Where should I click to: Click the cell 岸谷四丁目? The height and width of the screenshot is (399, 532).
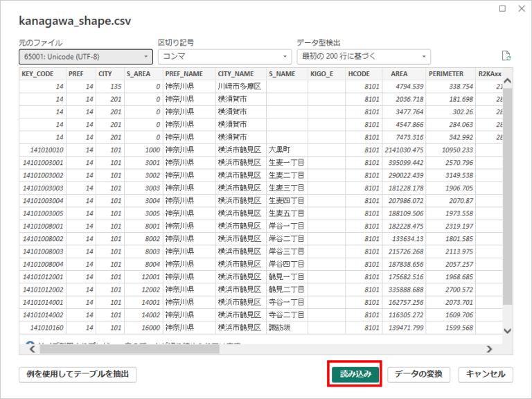[286, 264]
